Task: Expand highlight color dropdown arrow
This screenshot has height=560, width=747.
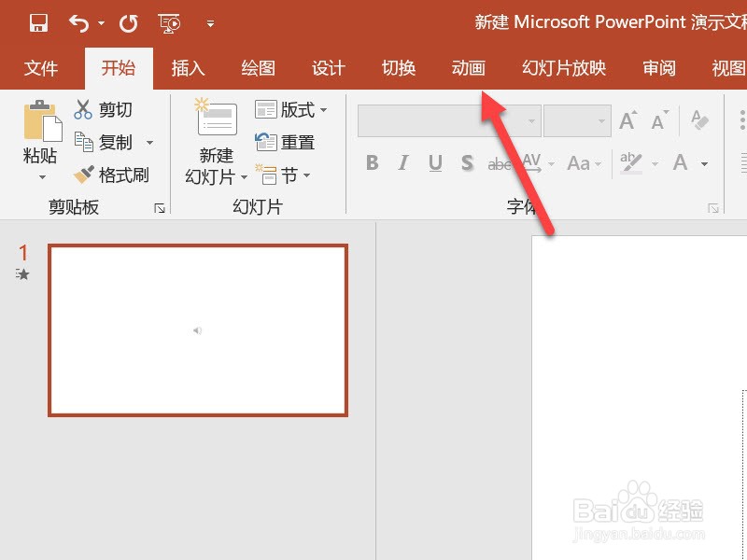Action: click(655, 164)
